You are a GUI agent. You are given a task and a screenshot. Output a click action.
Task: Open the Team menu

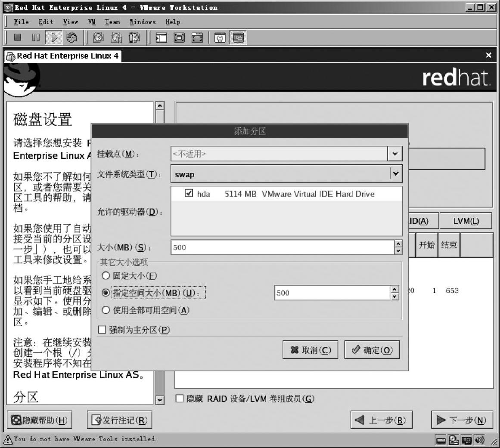tap(112, 22)
